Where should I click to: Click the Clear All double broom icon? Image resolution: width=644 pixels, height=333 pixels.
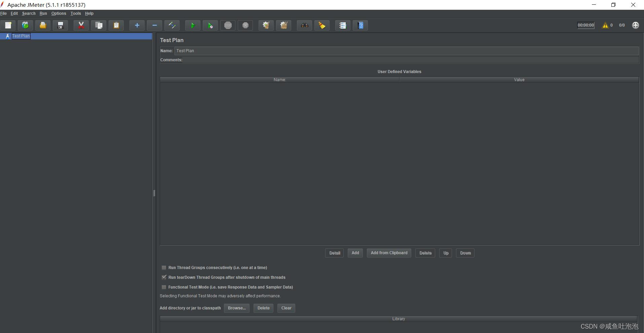pyautogui.click(x=283, y=25)
